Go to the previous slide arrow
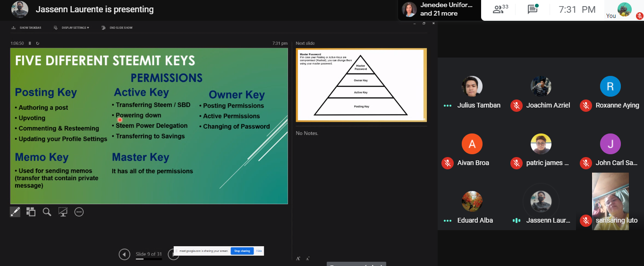Screen dimensions: 644x266 coord(124,255)
